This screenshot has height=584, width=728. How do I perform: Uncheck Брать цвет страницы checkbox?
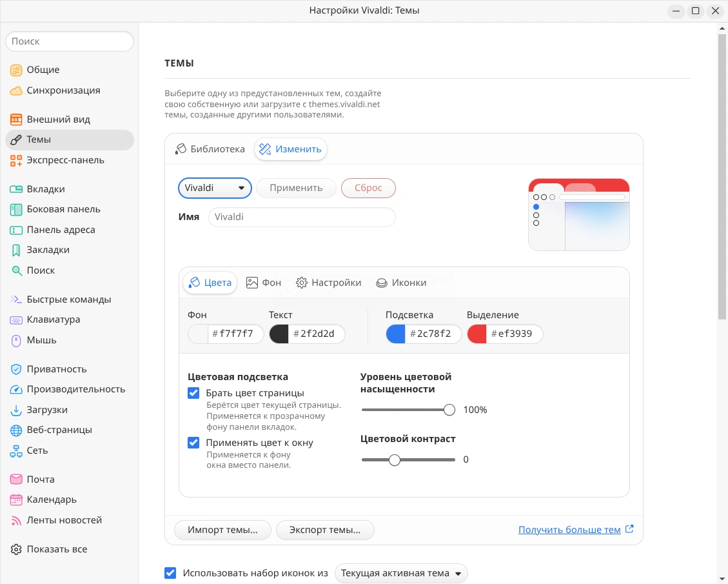point(193,393)
